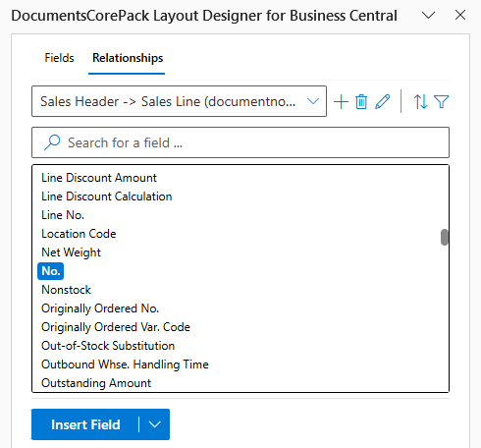Viewport: 481px width, 448px height.
Task: Pick Out-of-Stock Substitution field
Action: (108, 346)
